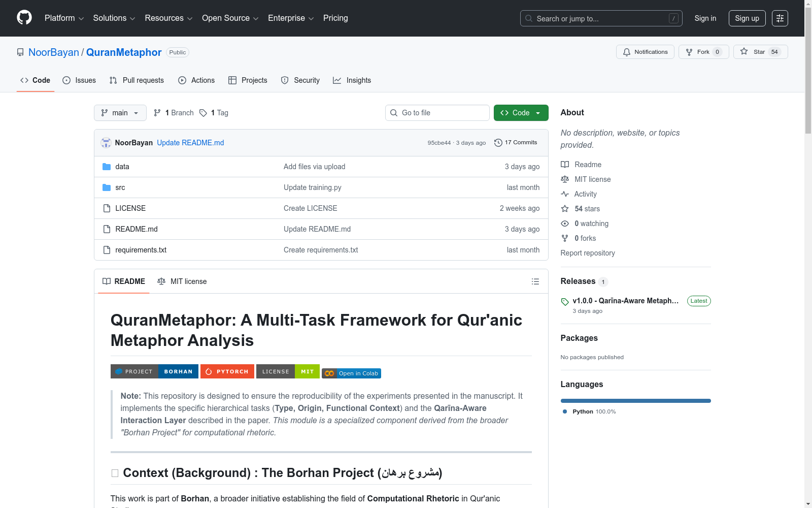This screenshot has width=812, height=508.
Task: Open the appearance settings icon in header
Action: pos(780,18)
